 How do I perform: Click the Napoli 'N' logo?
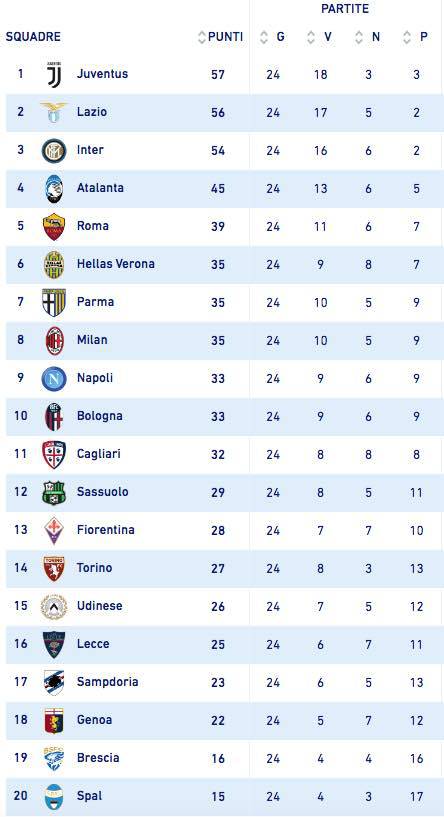pos(54,379)
